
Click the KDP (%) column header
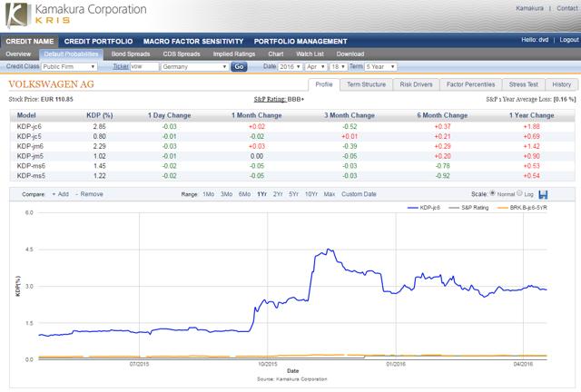coord(99,115)
